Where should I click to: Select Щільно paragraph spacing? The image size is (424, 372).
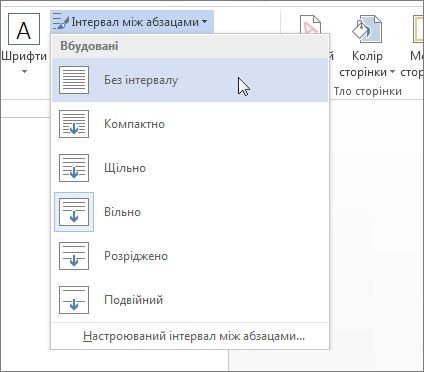click(190, 168)
